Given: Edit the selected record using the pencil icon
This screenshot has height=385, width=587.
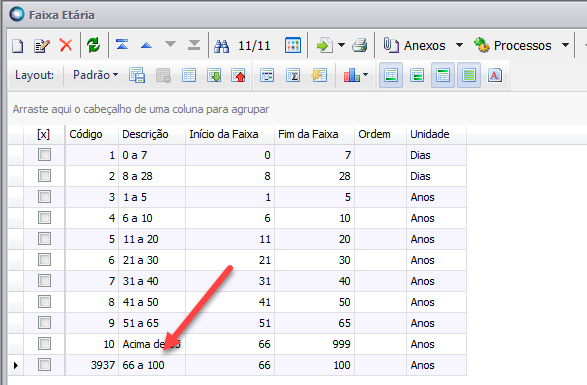Looking at the screenshot, I should (42, 46).
